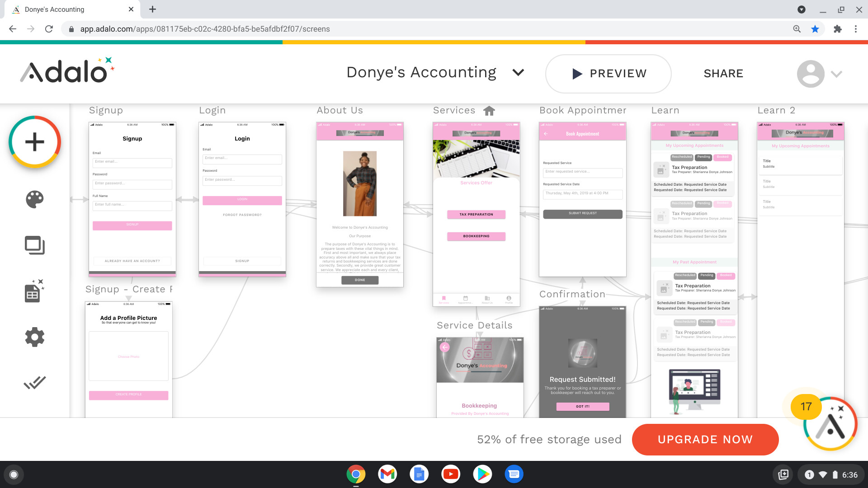Open YouTube from the taskbar shelf
The height and width of the screenshot is (488, 868).
tap(451, 474)
